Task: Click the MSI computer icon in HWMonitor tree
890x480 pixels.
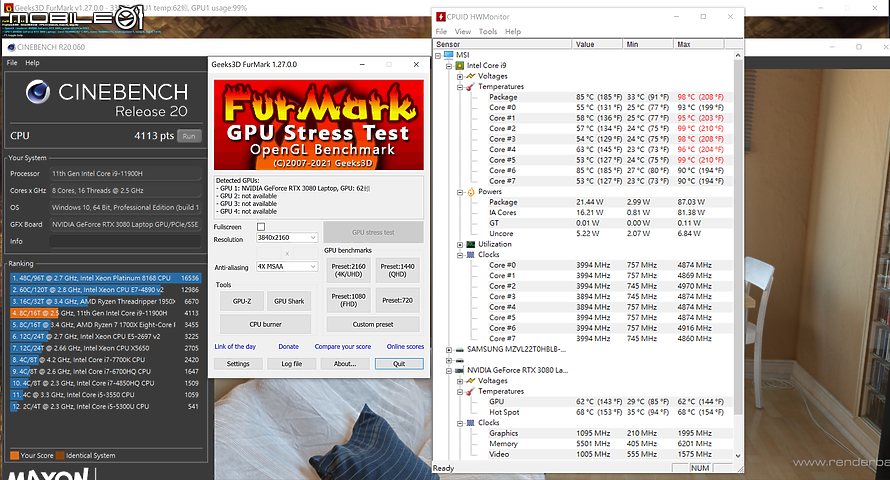Action: tap(449, 54)
